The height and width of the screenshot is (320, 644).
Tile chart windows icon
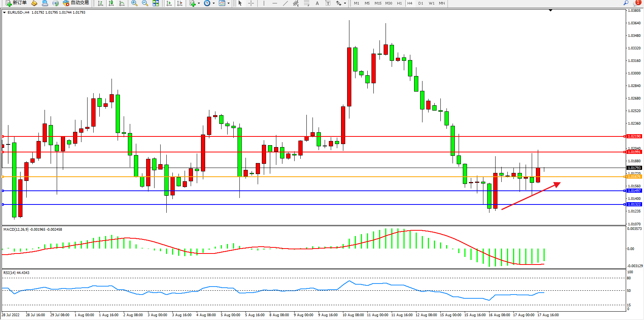tap(156, 3)
